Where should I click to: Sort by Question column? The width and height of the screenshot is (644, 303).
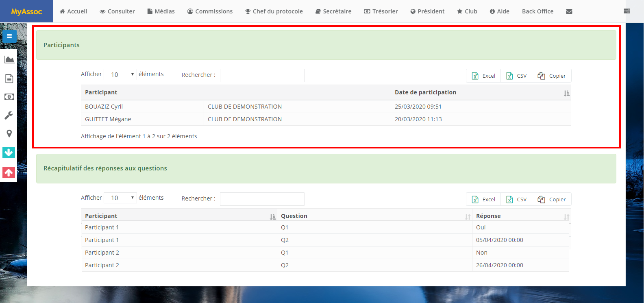(374, 216)
